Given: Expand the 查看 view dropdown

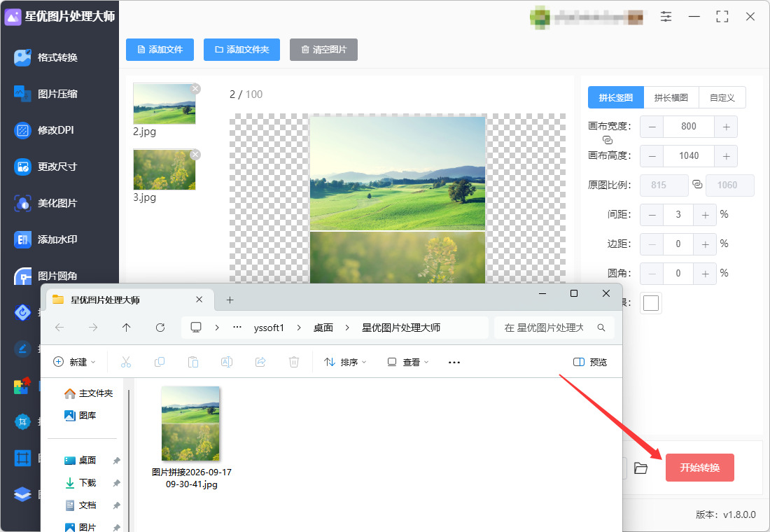Looking at the screenshot, I should 408,362.
